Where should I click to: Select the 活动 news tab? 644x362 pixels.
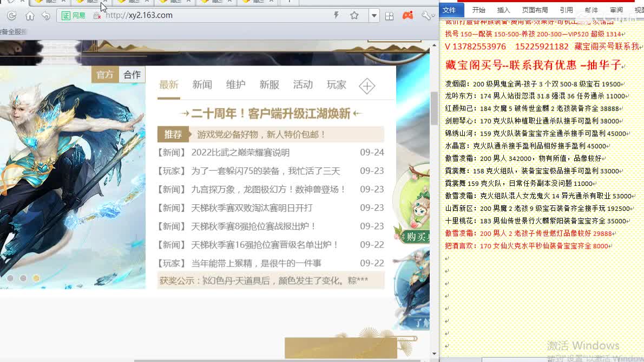[303, 85]
